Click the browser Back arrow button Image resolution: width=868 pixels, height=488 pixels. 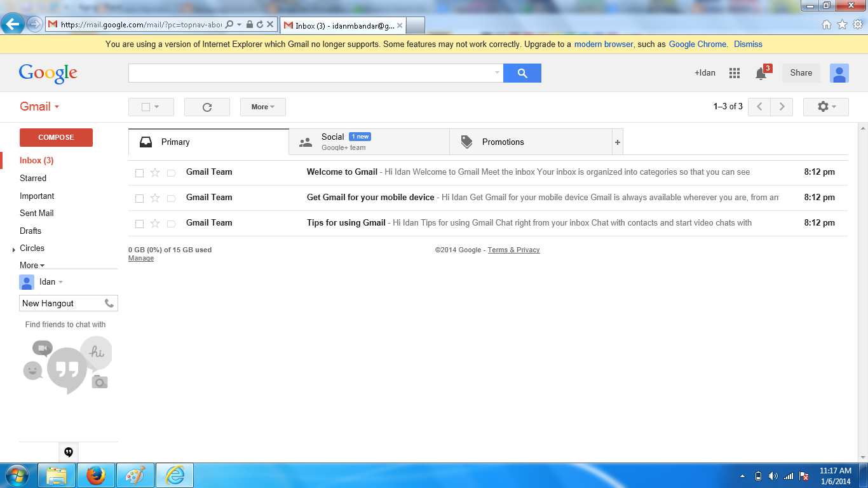click(12, 24)
